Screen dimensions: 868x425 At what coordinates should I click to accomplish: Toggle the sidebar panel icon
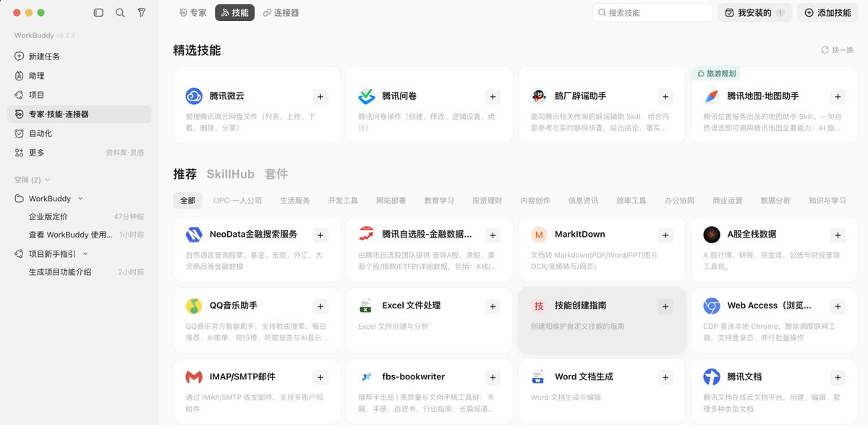(98, 13)
